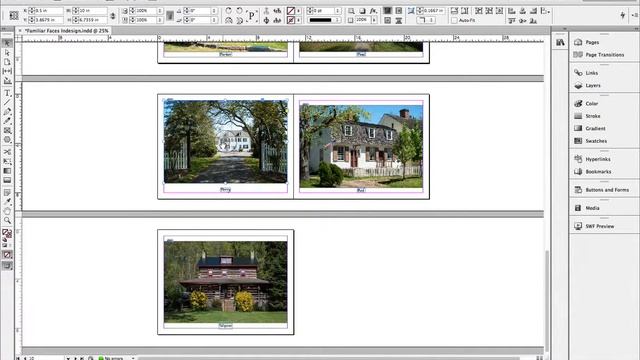Pick the Gap tool
Image resolution: width=640 pixels, height=360 pixels.
click(x=7, y=71)
